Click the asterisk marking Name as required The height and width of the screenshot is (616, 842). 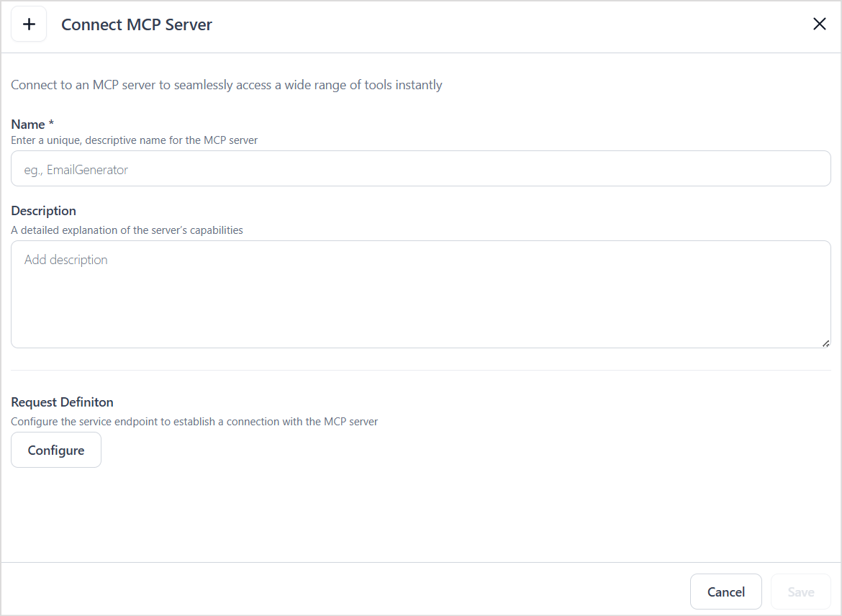click(x=52, y=122)
